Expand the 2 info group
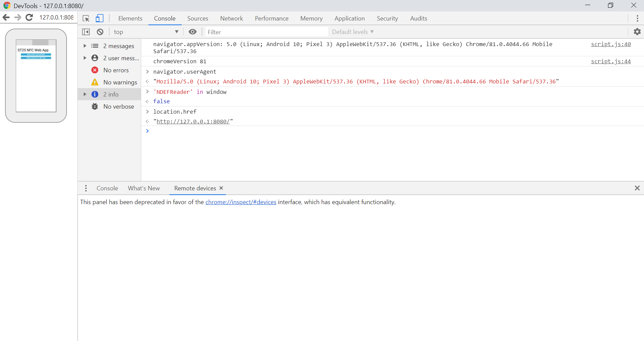 click(85, 94)
